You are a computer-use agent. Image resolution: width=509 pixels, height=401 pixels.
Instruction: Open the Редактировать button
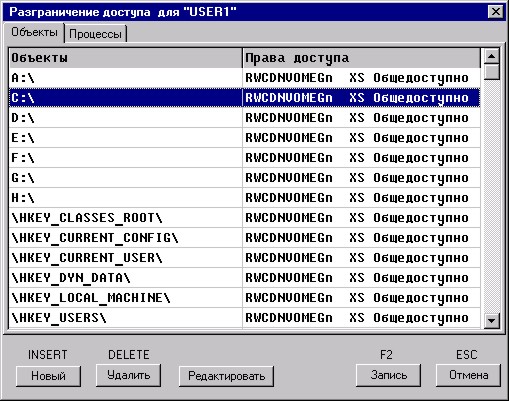click(226, 376)
